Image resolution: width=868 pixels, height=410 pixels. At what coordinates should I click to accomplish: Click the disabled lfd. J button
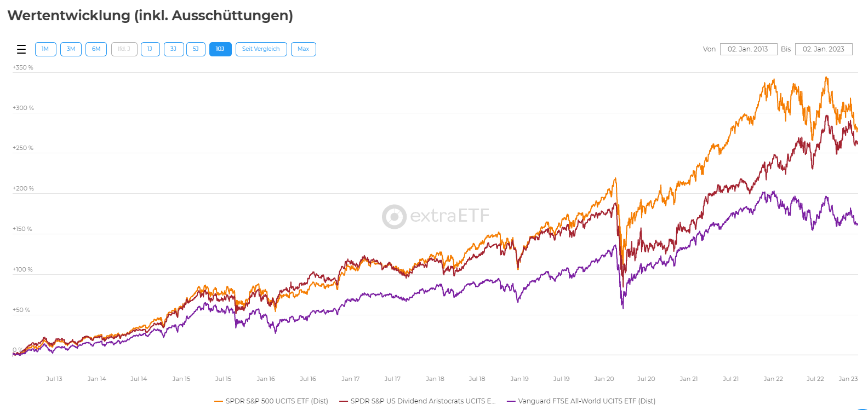124,49
